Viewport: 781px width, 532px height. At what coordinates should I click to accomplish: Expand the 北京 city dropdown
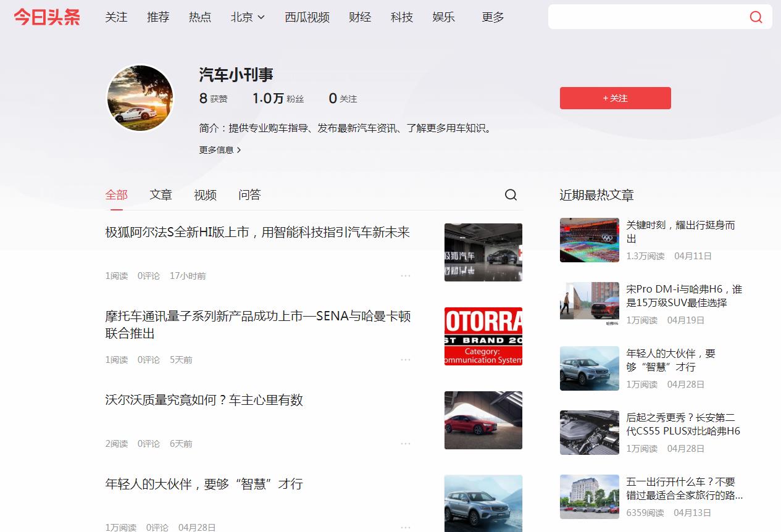pyautogui.click(x=248, y=17)
